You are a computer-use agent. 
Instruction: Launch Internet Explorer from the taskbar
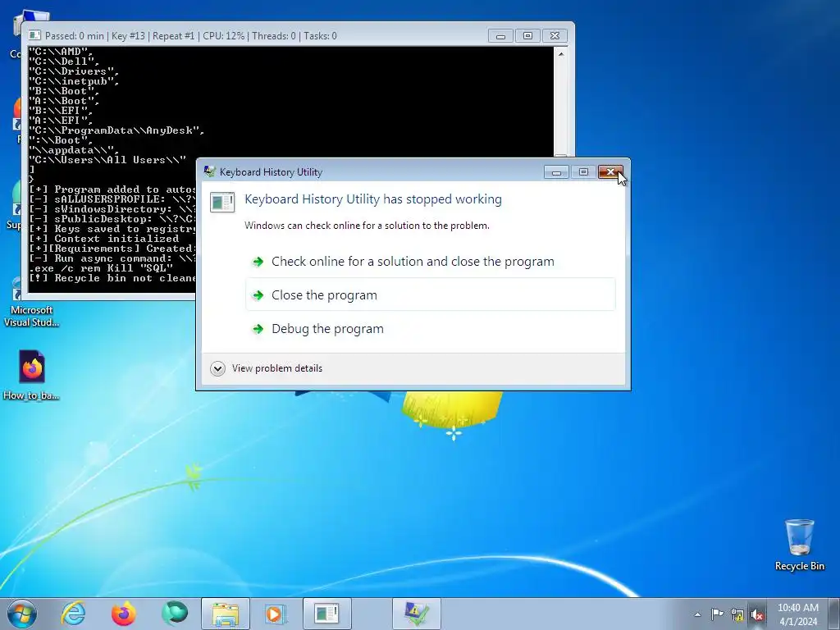73,614
